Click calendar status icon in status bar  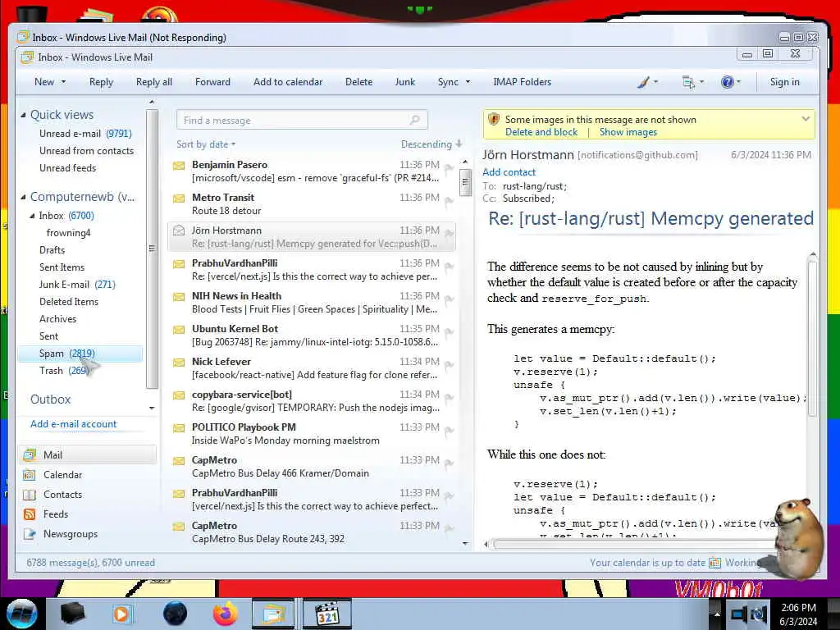[x=714, y=563]
